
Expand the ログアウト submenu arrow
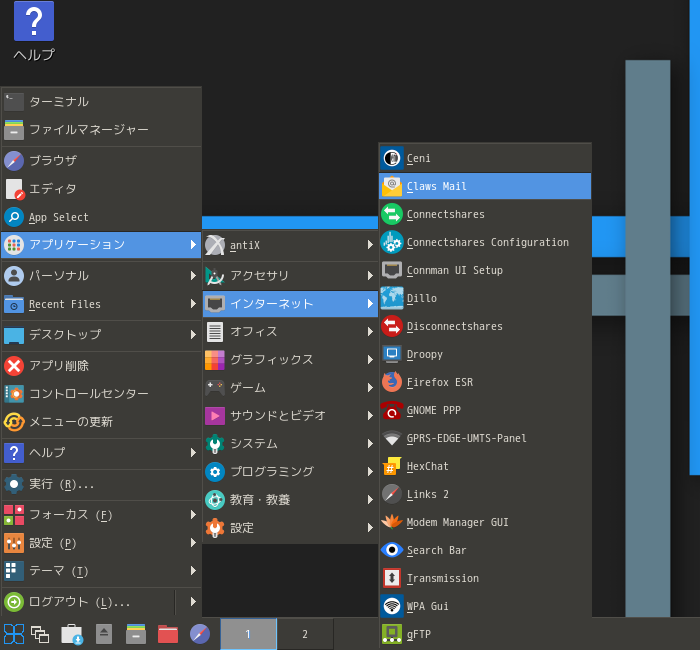193,602
